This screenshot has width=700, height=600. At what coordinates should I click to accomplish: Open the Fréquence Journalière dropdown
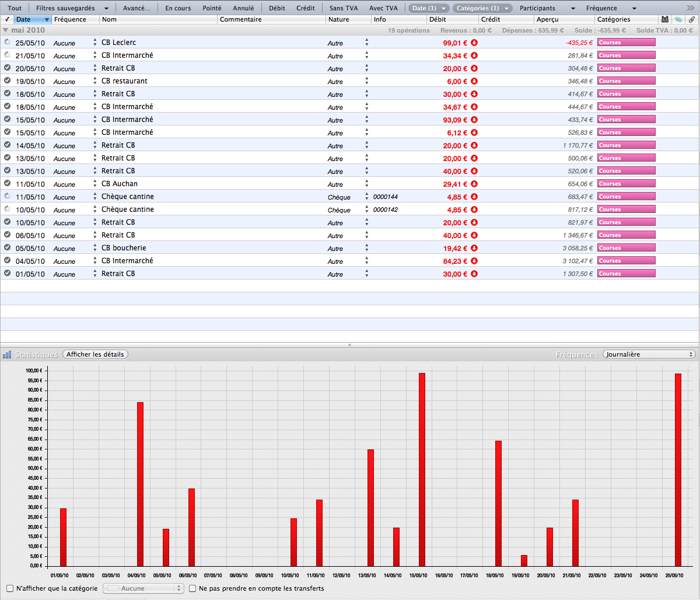tap(649, 354)
